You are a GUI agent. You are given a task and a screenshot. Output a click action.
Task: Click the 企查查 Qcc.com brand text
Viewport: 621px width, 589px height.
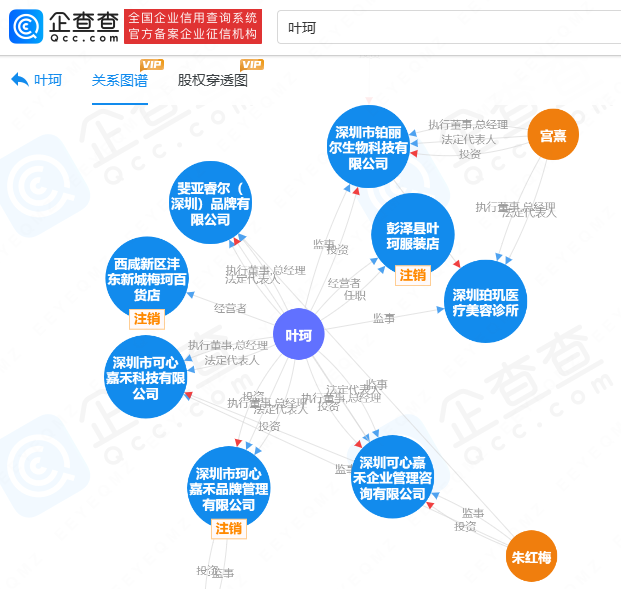[84, 27]
